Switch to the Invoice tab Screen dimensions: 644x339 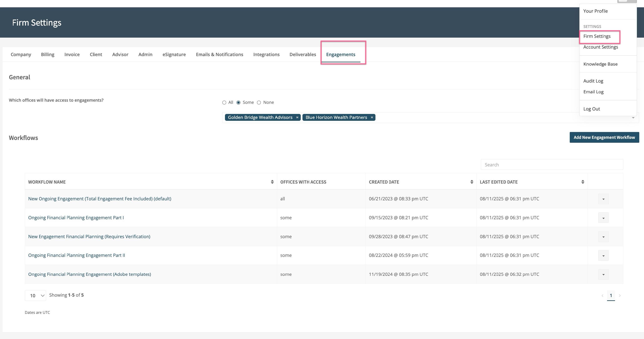pyautogui.click(x=72, y=55)
